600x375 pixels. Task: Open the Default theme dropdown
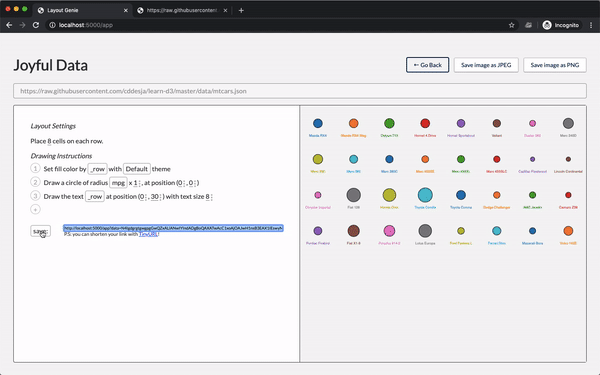[x=137, y=169]
